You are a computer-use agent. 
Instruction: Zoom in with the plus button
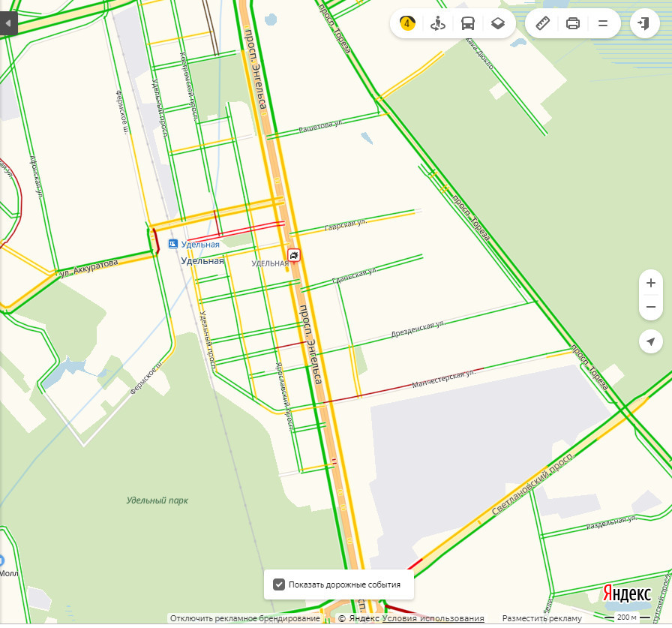651,283
